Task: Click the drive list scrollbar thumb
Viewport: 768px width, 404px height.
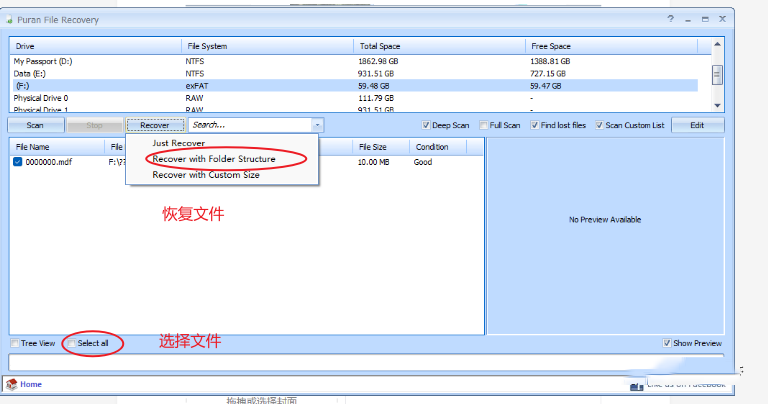Action: pos(717,75)
